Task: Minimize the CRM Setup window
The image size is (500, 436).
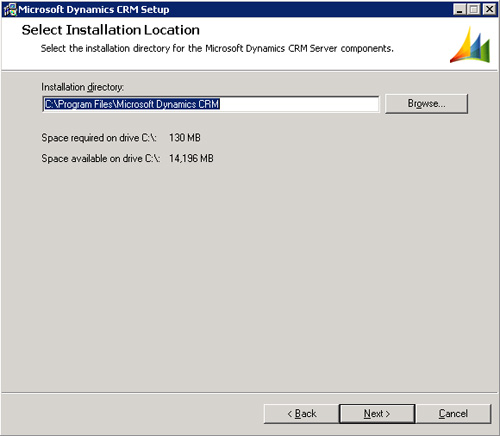Action: [x=460, y=9]
